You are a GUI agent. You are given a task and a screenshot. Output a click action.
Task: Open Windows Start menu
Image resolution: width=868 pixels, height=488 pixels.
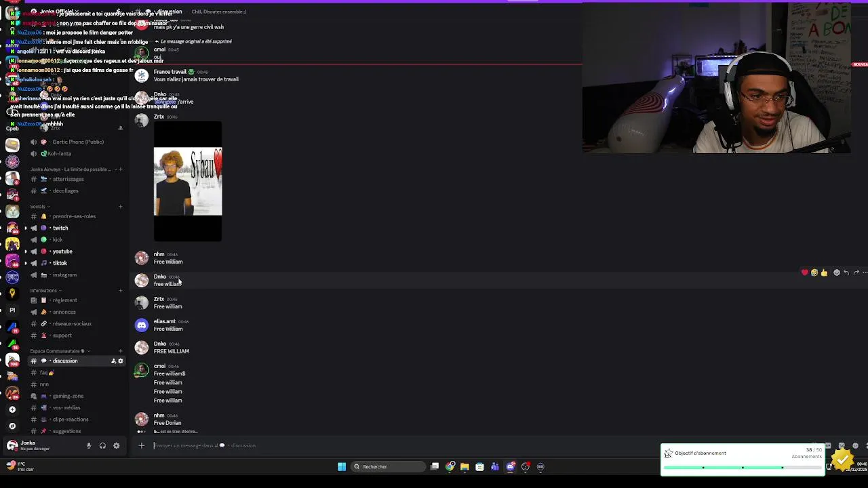342,466
